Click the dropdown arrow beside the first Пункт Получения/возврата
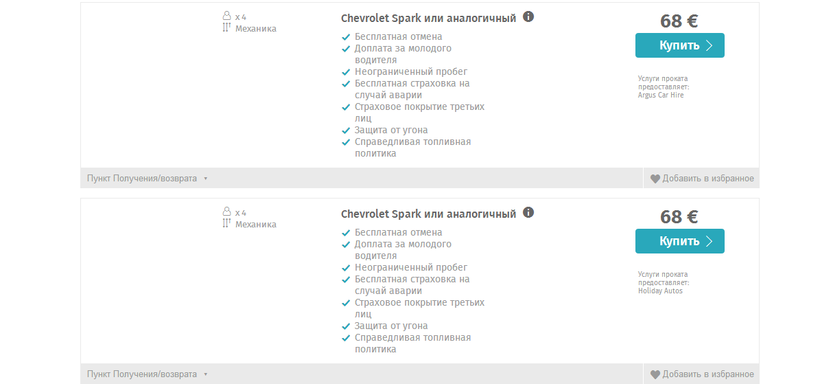This screenshot has width=820, height=384. (206, 179)
